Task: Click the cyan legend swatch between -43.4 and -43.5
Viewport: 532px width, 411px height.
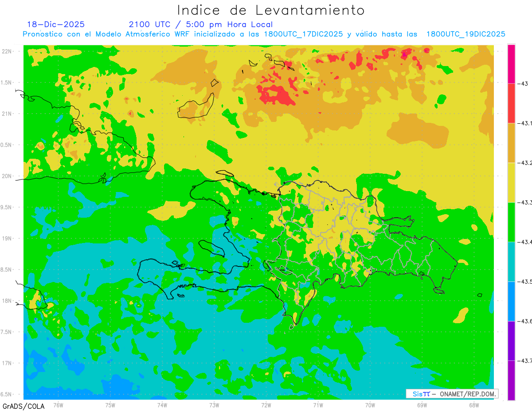Action: (x=511, y=261)
